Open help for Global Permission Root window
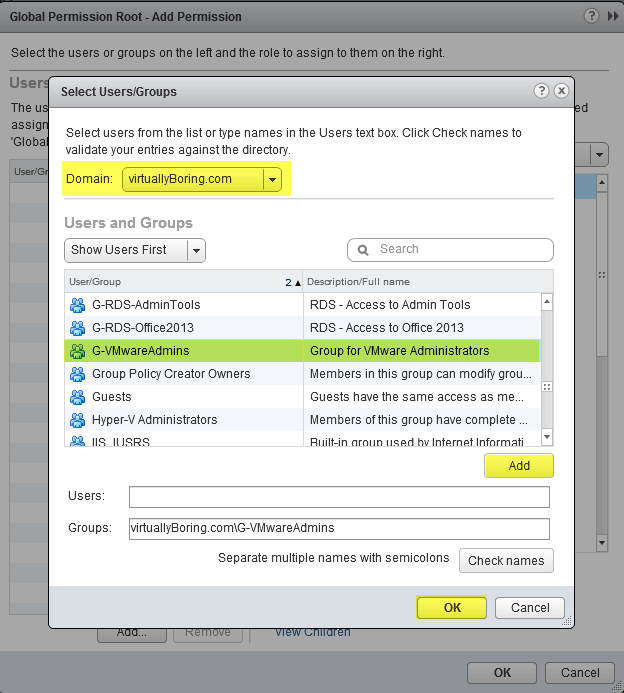Screen dimensions: 624x693 (x=591, y=16)
